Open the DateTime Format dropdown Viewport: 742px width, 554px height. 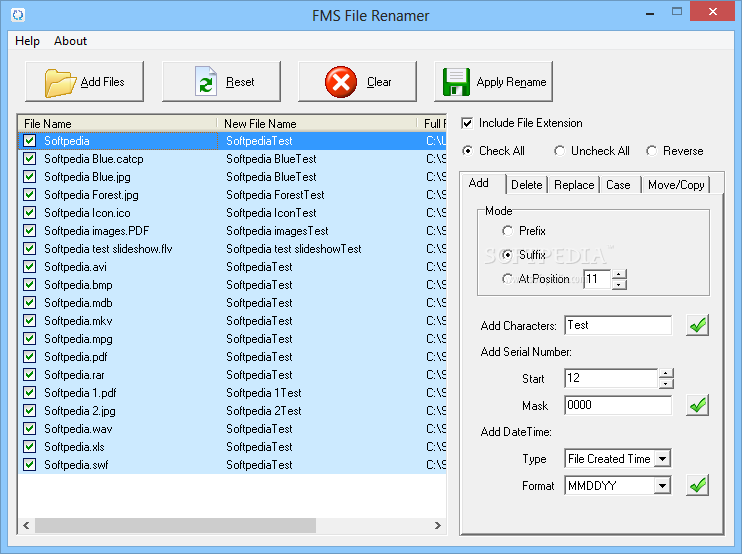663,485
